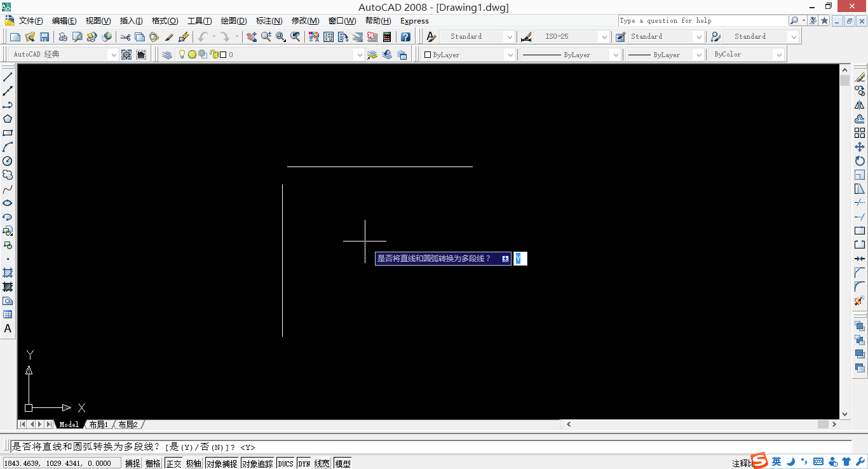Select the Ellipse tool
Image resolution: width=868 pixels, height=469 pixels.
[8, 203]
